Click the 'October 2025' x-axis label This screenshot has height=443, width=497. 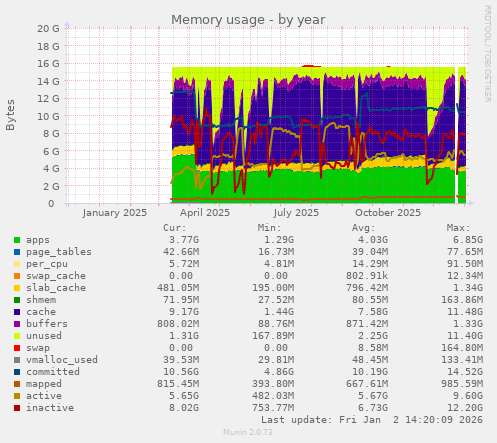pyautogui.click(x=388, y=213)
